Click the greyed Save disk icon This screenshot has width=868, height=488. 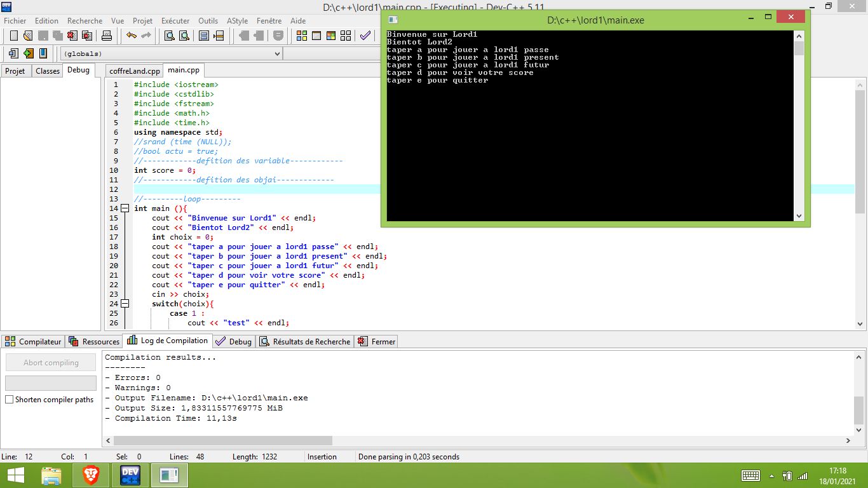click(43, 36)
